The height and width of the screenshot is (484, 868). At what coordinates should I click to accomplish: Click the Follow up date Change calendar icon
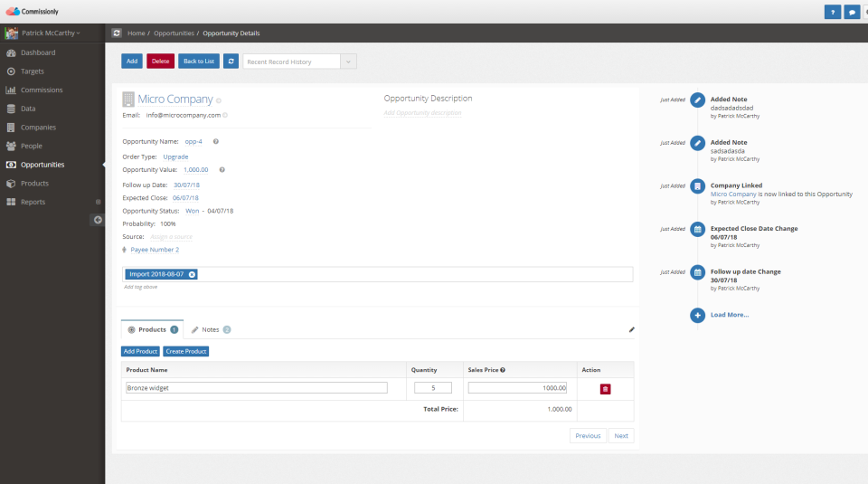[697, 272]
